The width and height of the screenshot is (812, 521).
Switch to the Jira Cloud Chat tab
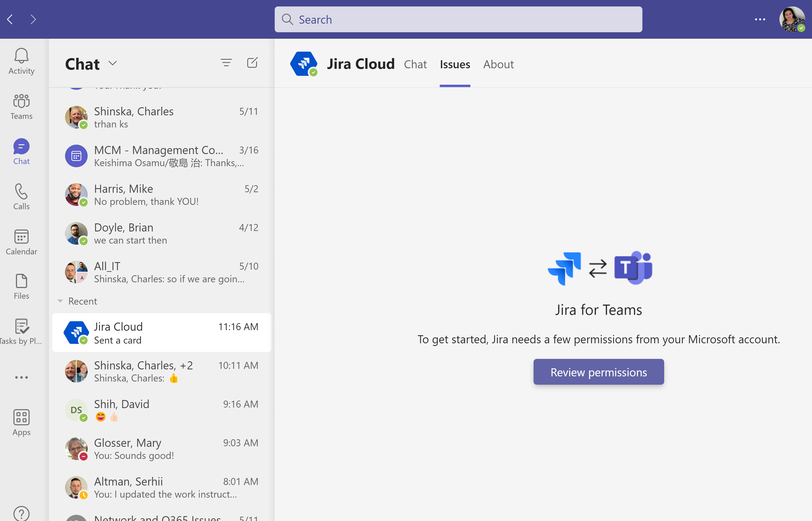[x=415, y=64]
